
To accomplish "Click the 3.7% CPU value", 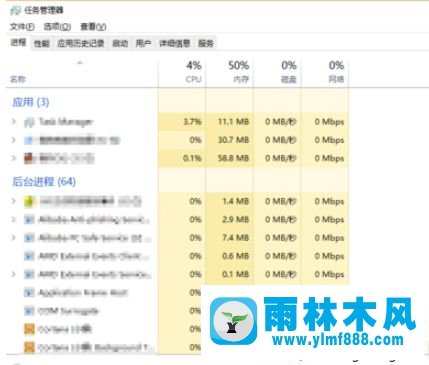I will point(192,122).
